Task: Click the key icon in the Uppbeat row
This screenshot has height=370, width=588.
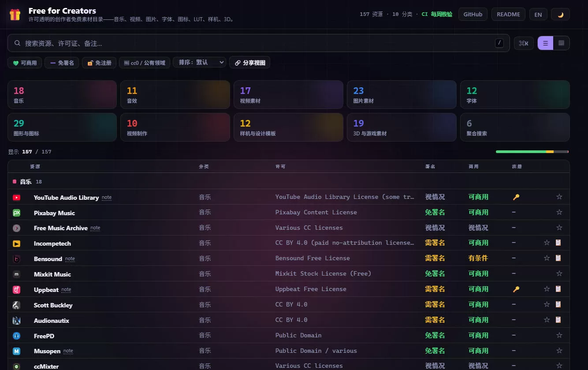Action: [x=516, y=289]
